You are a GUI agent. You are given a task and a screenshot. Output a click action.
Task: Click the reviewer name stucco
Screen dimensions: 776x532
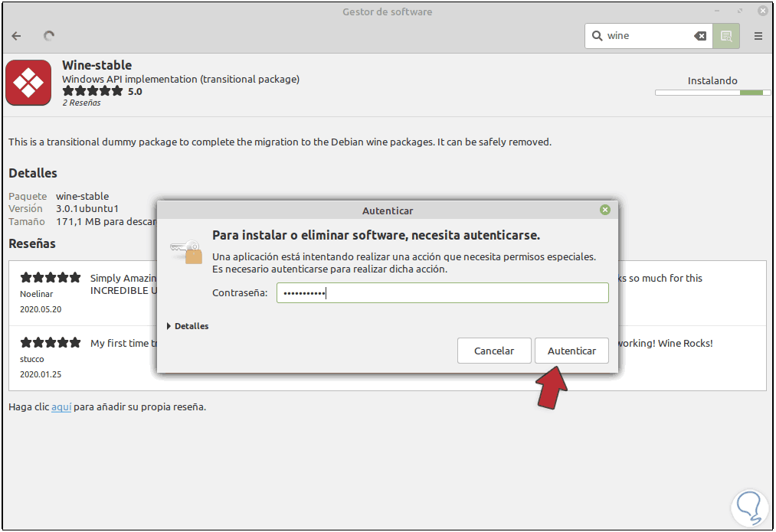coord(31,359)
